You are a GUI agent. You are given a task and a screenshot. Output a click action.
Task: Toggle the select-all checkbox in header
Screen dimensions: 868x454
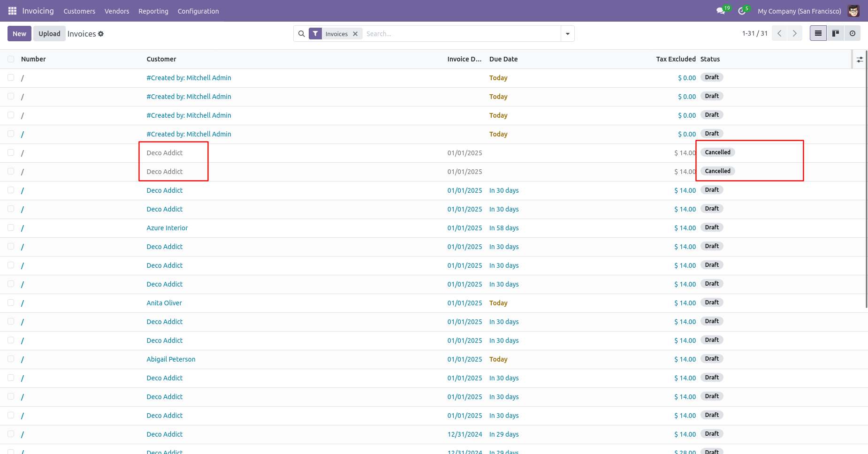[x=11, y=59]
